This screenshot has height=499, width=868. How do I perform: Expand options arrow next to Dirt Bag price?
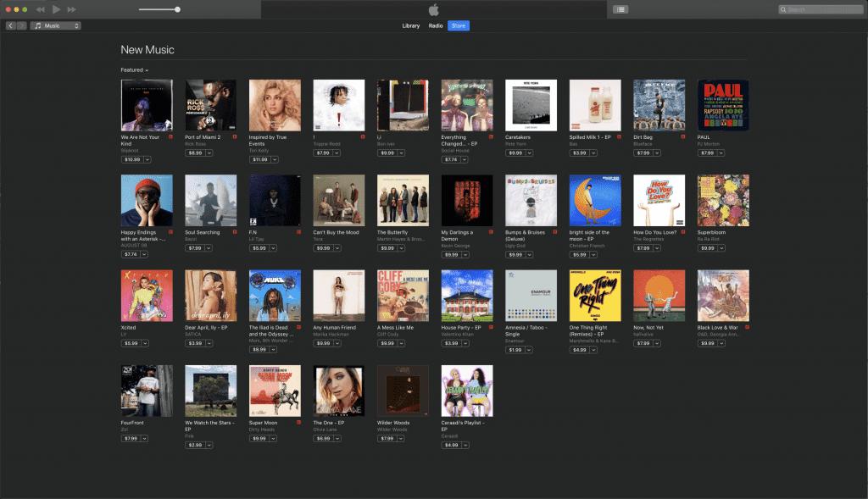coord(657,152)
